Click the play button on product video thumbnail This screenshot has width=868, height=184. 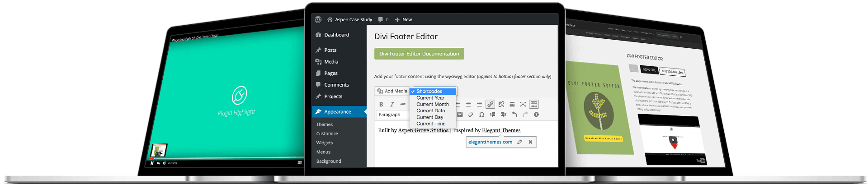(673, 140)
